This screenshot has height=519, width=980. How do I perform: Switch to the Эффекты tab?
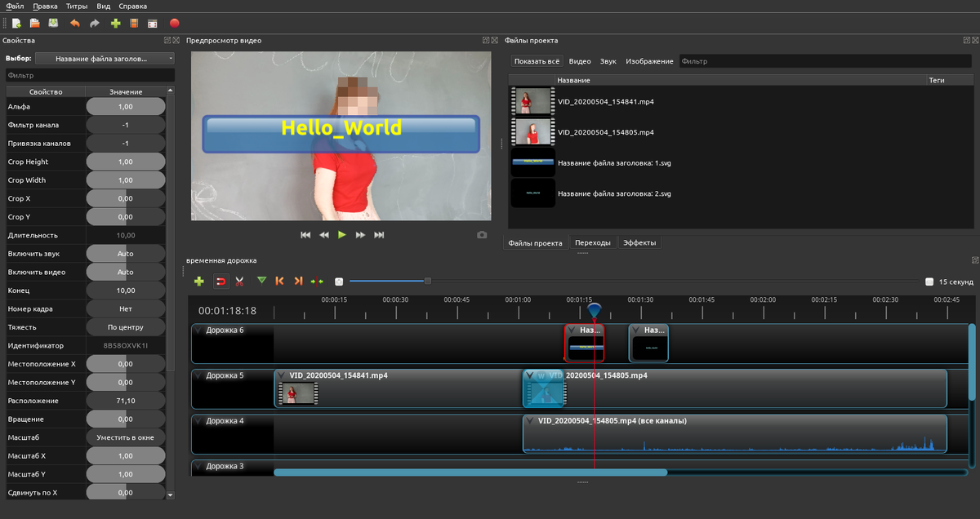[639, 242]
